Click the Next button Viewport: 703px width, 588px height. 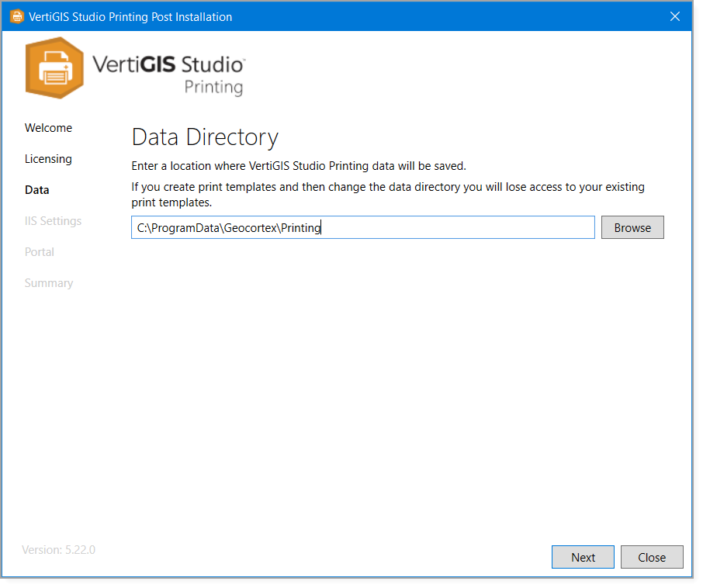(583, 557)
